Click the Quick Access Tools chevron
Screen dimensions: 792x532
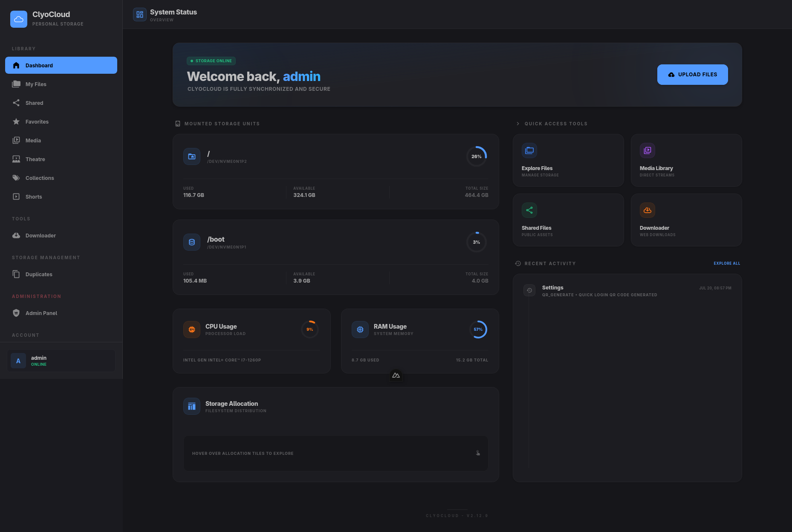518,124
